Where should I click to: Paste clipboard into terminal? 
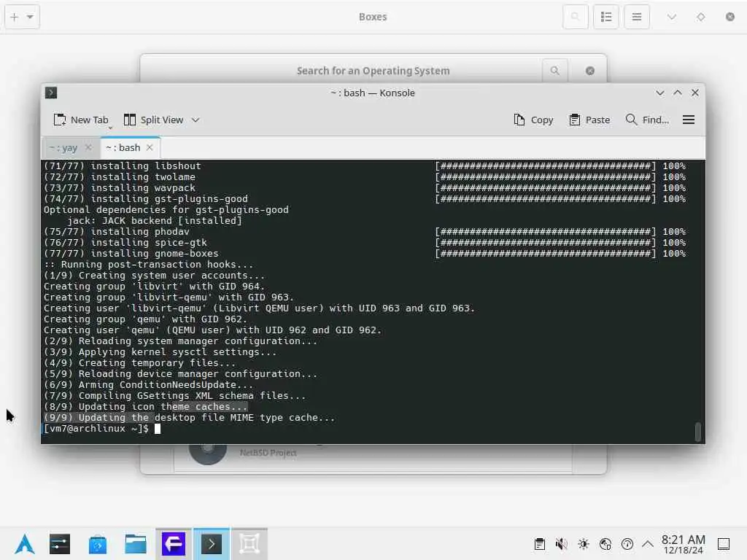pyautogui.click(x=589, y=120)
